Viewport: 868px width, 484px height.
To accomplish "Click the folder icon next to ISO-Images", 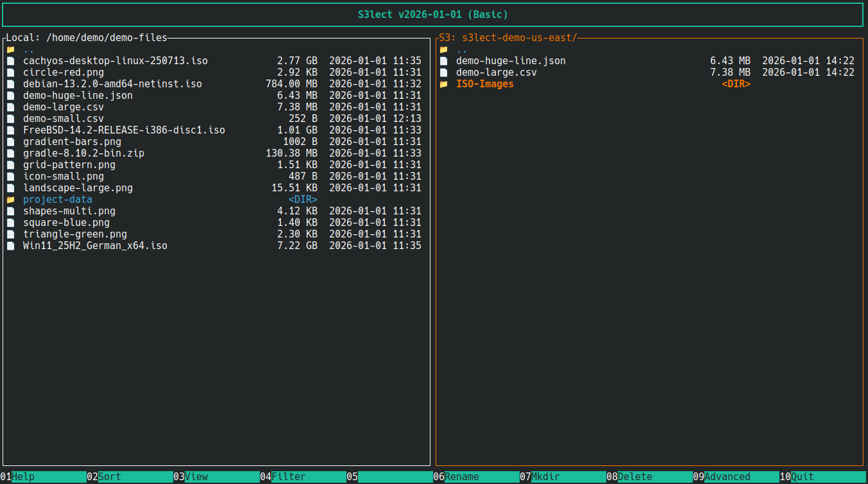I will click(443, 83).
